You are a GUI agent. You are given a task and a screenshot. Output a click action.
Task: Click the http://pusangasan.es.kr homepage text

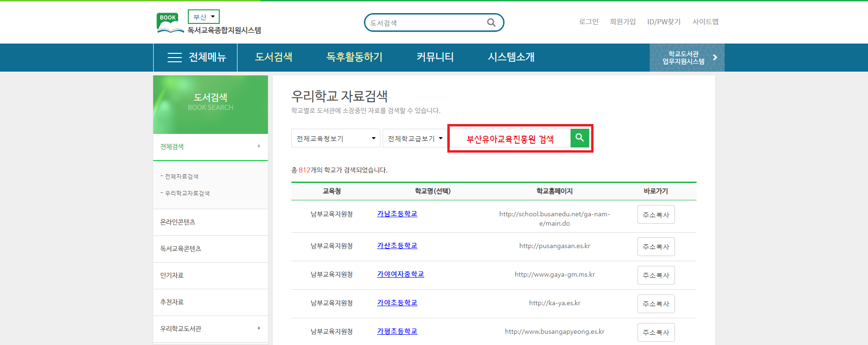click(555, 246)
